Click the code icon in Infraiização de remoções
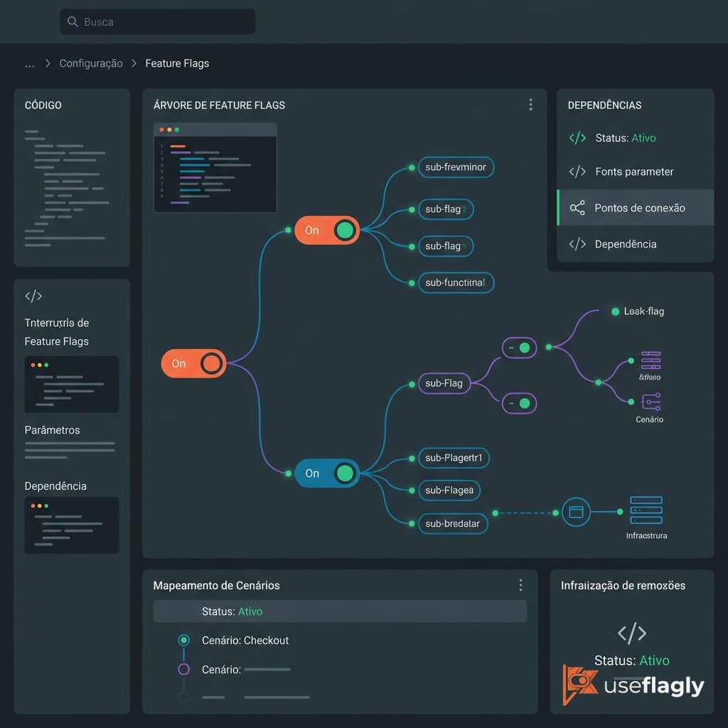This screenshot has width=728, height=728. click(x=632, y=633)
